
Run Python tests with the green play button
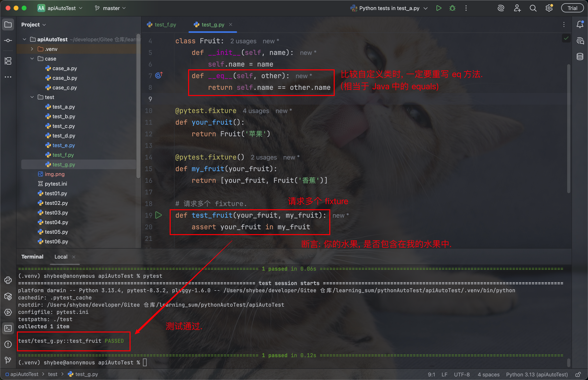439,8
